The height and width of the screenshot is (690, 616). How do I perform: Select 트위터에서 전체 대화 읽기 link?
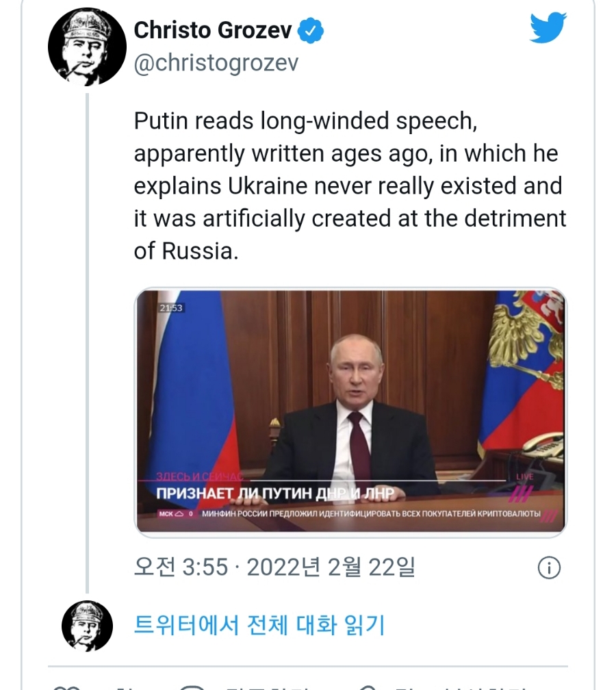(259, 626)
